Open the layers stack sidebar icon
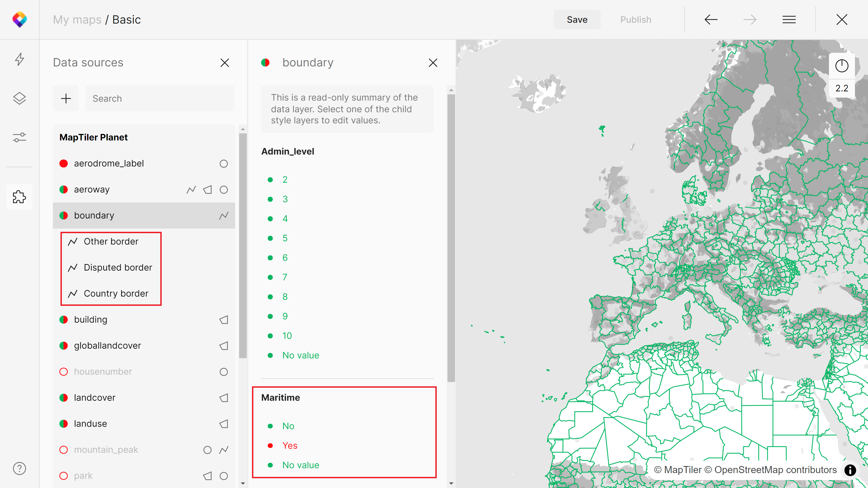 (20, 98)
